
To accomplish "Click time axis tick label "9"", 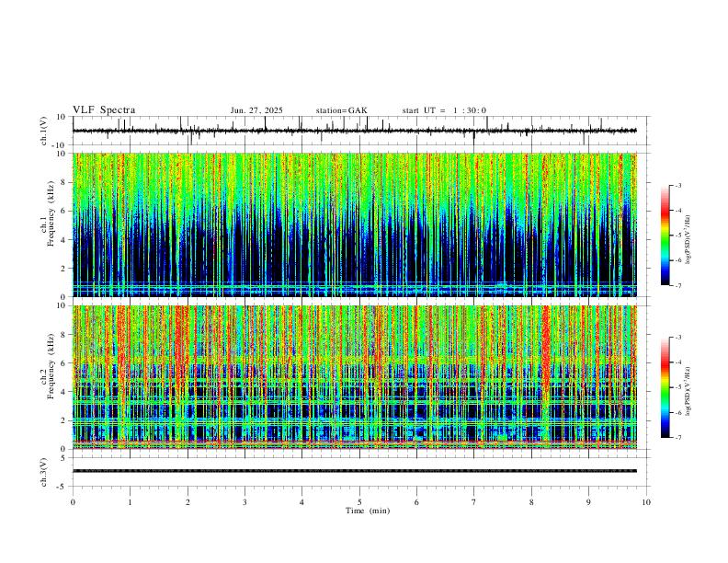I will tap(588, 502).
